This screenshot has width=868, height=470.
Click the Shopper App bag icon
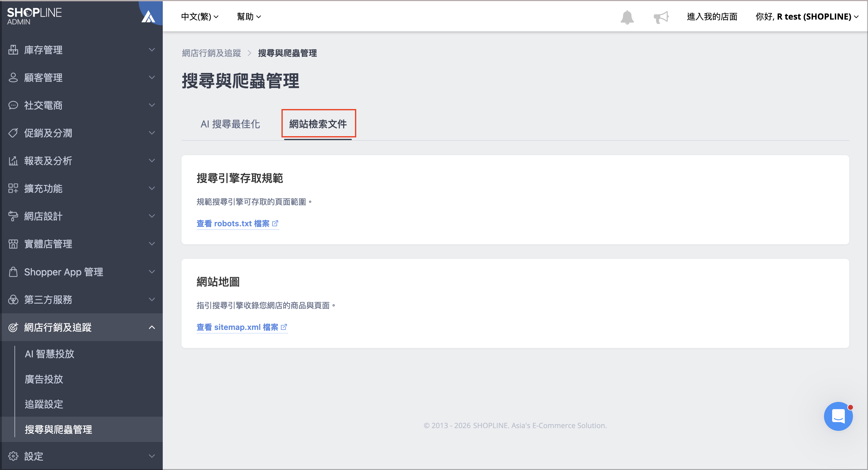(13, 271)
